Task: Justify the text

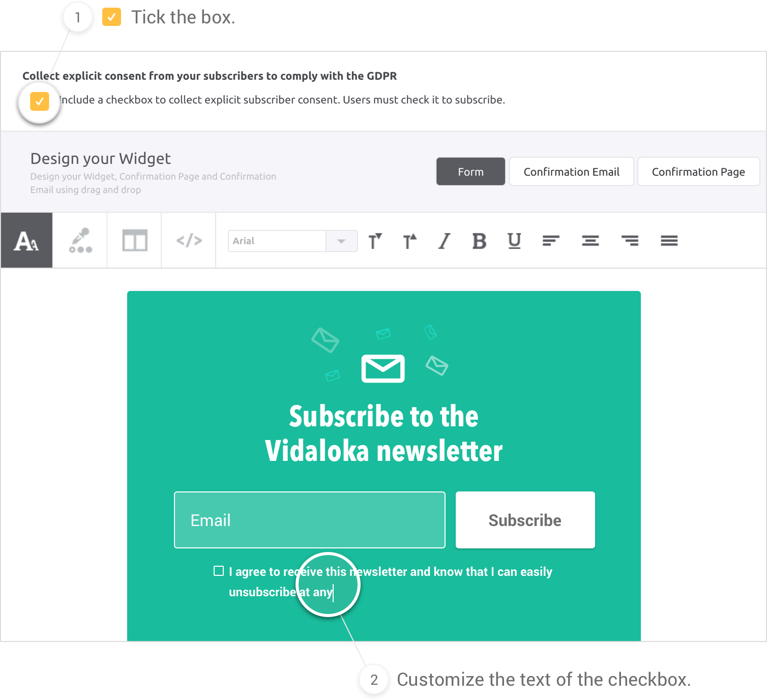Action: [669, 241]
